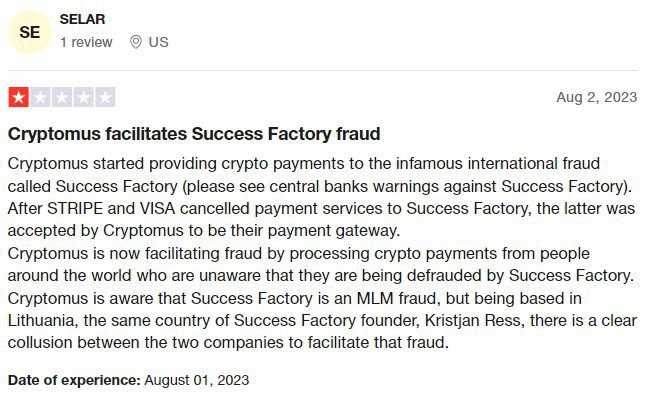
Task: Click 'payment gateway' in the review text
Action: tap(334, 230)
